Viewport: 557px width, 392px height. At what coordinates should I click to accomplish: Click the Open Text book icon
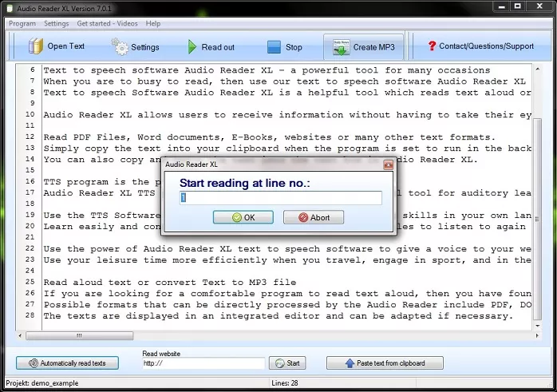[35, 46]
